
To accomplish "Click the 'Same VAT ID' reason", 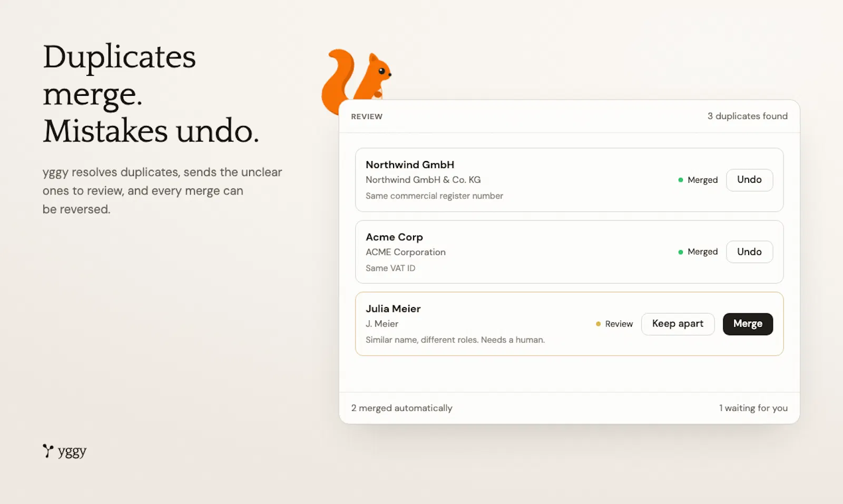I will (390, 268).
